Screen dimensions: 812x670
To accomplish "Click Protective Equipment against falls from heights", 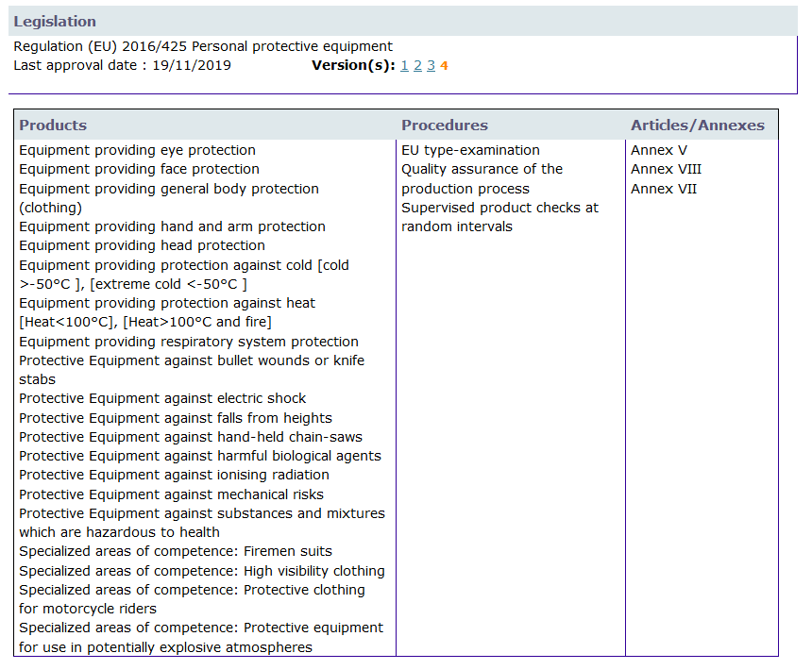I will 176,418.
